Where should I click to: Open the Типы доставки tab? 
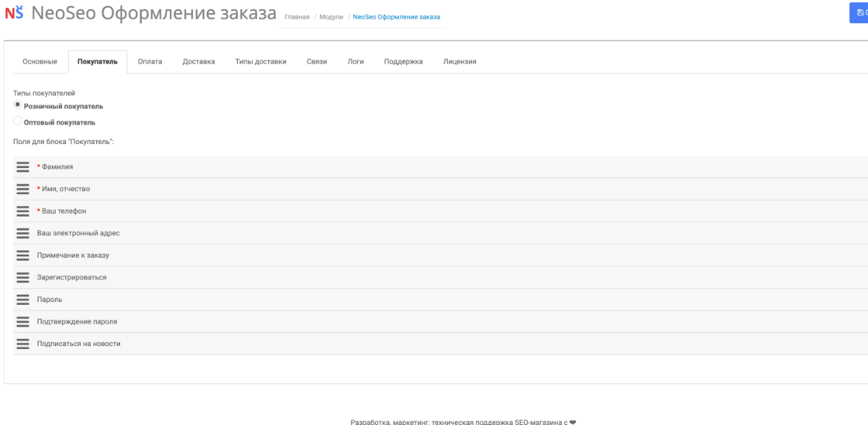260,62
